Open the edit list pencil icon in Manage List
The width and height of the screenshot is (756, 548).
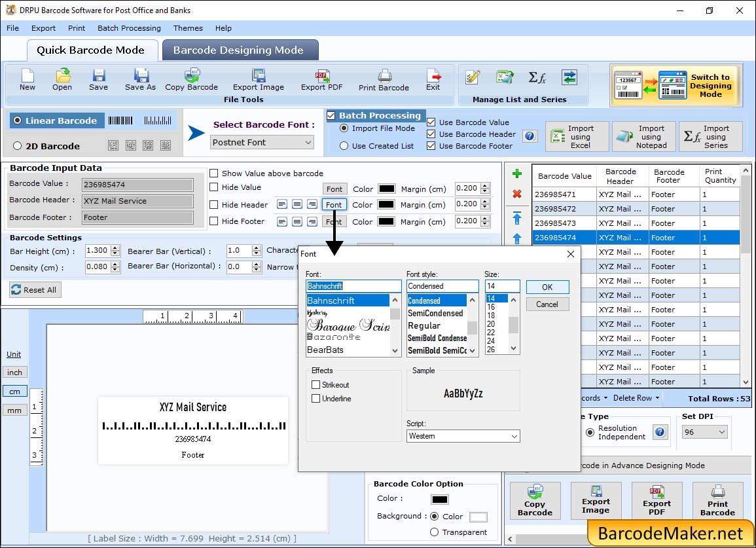pyautogui.click(x=473, y=77)
